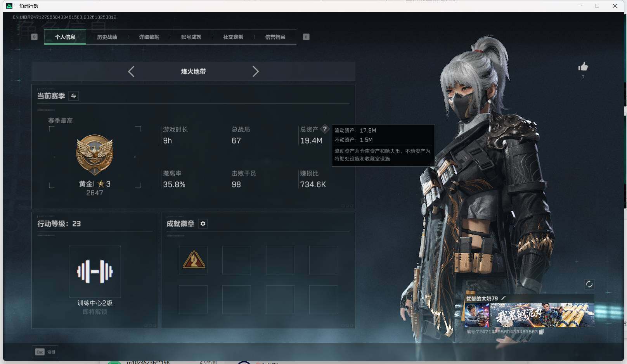
Task: Go to previous mode with left chevron
Action: 131,71
